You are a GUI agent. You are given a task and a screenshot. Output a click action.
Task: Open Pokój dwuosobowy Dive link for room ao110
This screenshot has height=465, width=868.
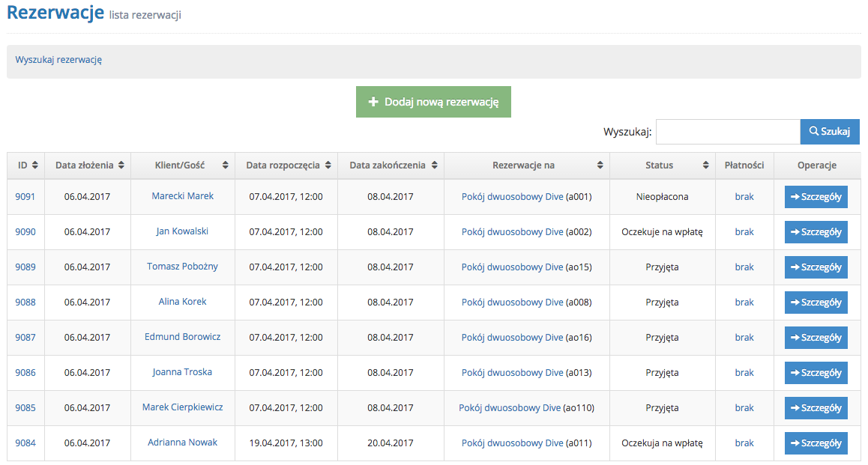[510, 408]
